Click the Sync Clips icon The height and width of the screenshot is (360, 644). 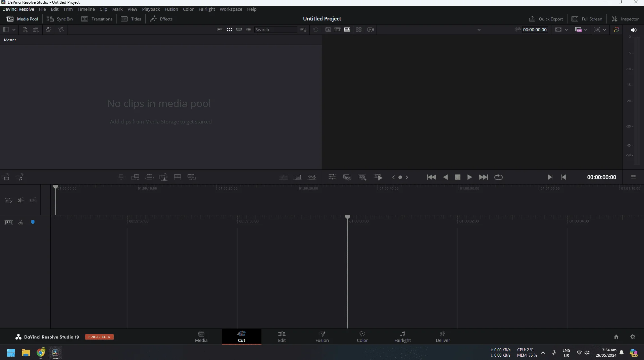tap(49, 30)
